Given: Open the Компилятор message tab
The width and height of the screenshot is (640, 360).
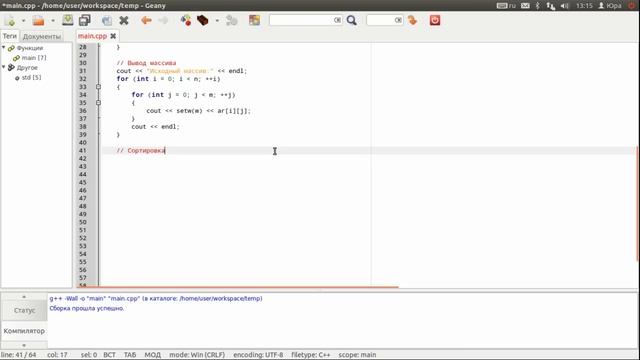Looking at the screenshot, I should click(x=24, y=331).
